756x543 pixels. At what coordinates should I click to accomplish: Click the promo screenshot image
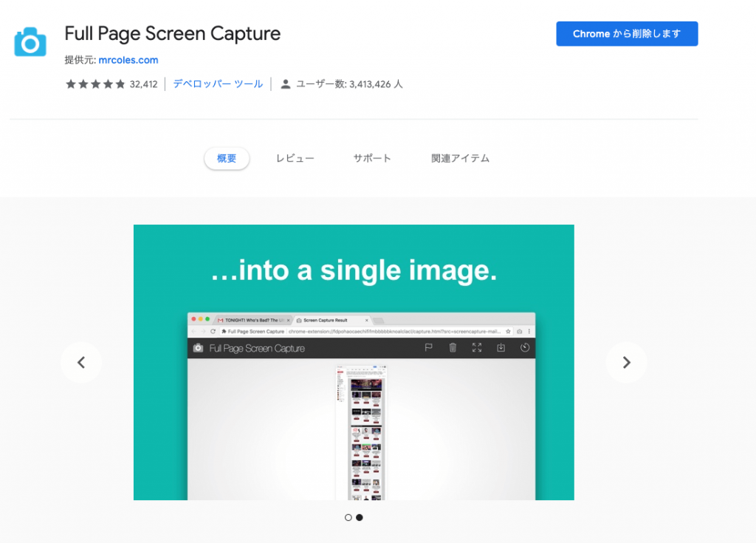[x=354, y=363]
